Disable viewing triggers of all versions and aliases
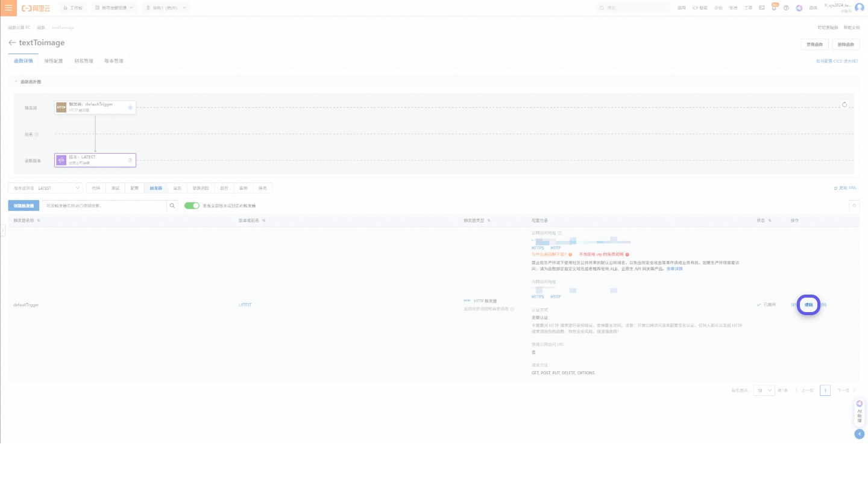Image resolution: width=868 pixels, height=488 pixels. [192, 205]
